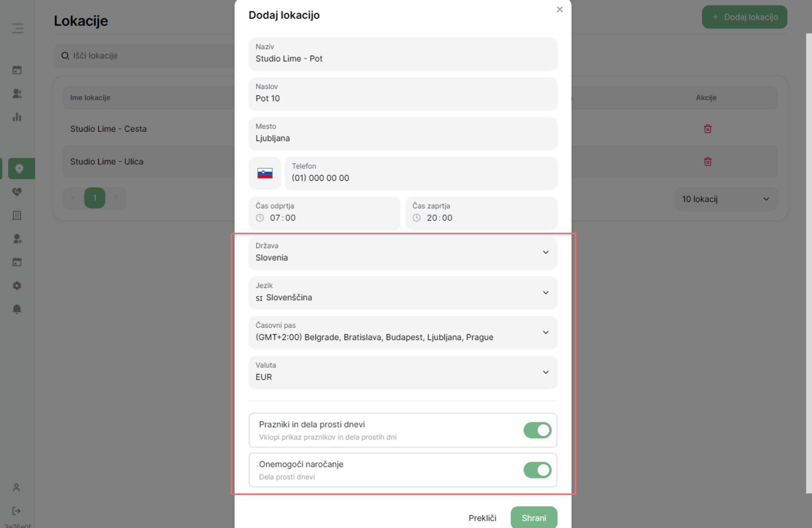Open the clients sidebar item
This screenshot has width=812, height=528.
[17, 93]
